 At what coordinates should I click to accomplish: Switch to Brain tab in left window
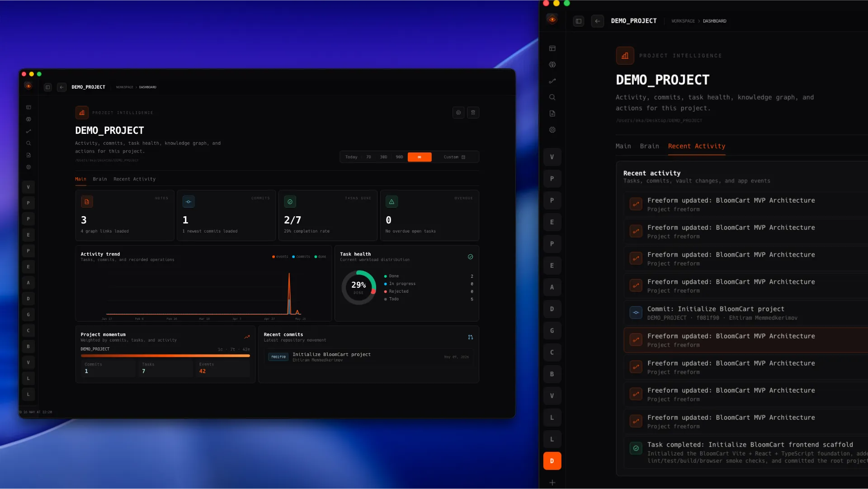(100, 179)
